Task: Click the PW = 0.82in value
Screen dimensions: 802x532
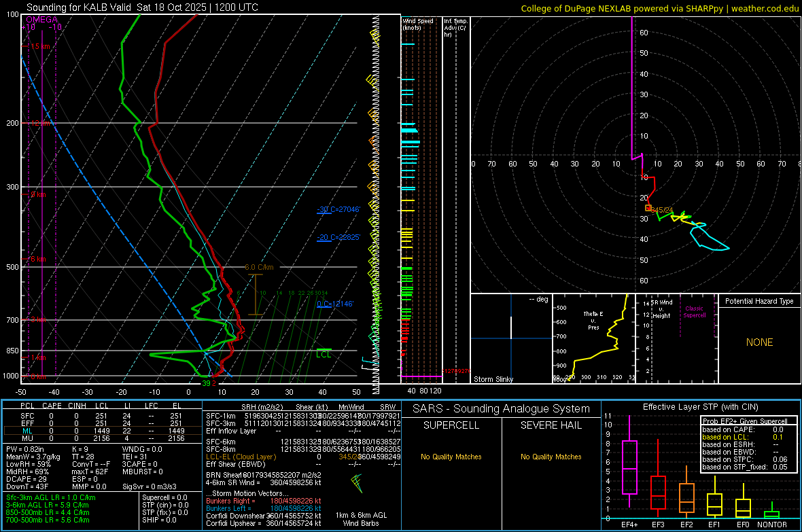Action: (25, 449)
